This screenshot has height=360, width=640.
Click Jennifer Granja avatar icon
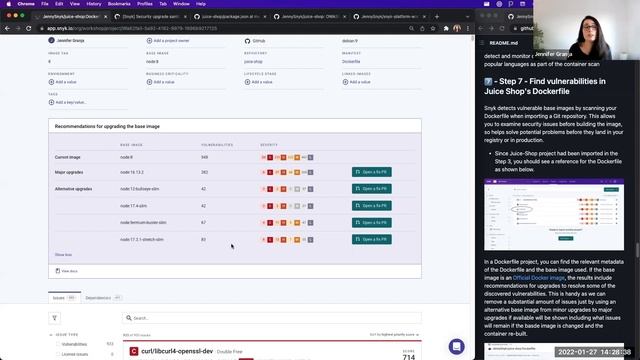(x=51, y=40)
